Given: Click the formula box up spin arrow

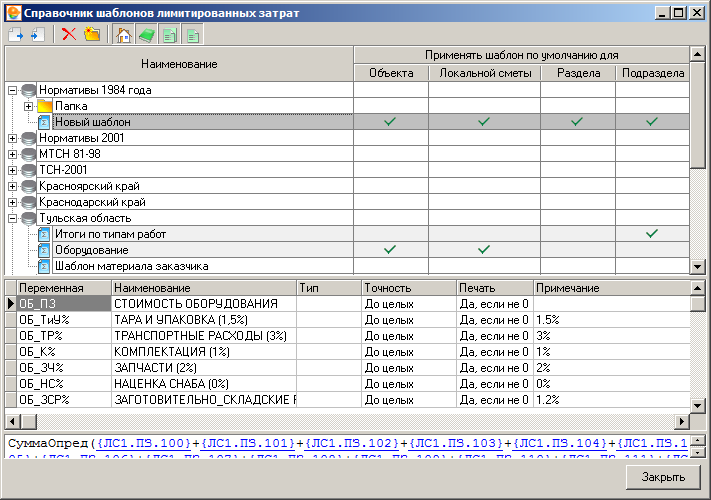Looking at the screenshot, I should pyautogui.click(x=697, y=440).
